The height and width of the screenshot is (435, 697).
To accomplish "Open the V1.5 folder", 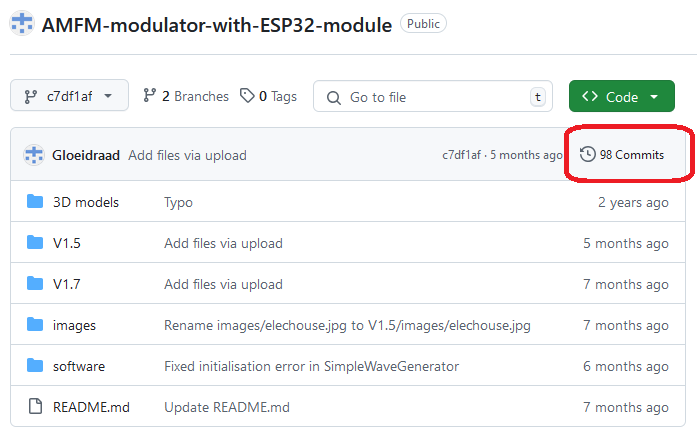I will pos(67,243).
